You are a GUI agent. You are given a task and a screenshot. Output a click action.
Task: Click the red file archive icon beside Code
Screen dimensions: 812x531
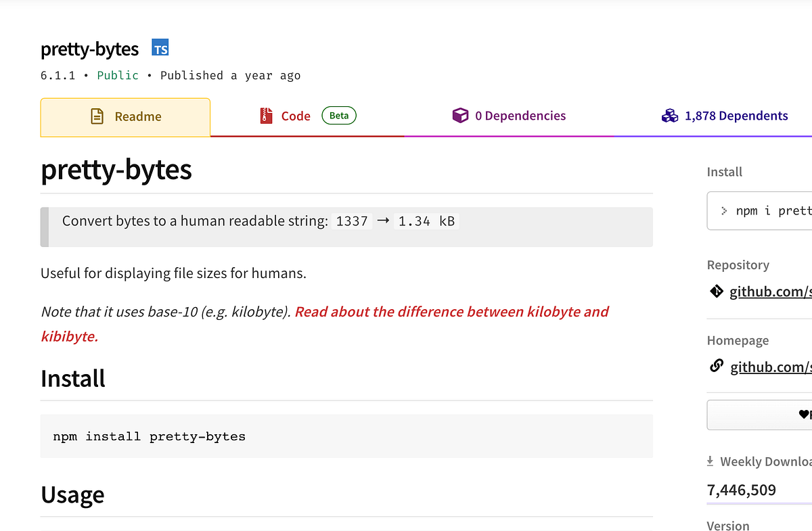(266, 115)
